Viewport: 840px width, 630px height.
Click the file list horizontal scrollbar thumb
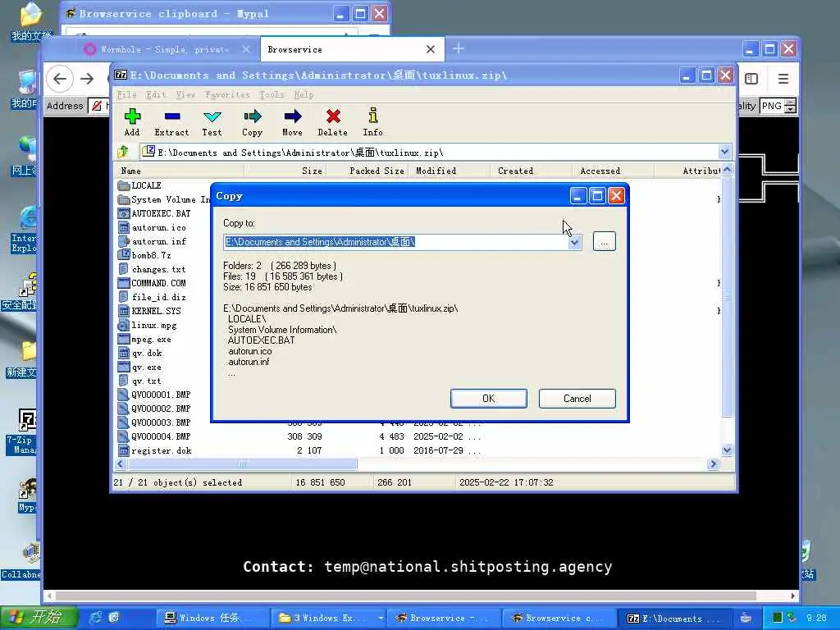coord(242,464)
